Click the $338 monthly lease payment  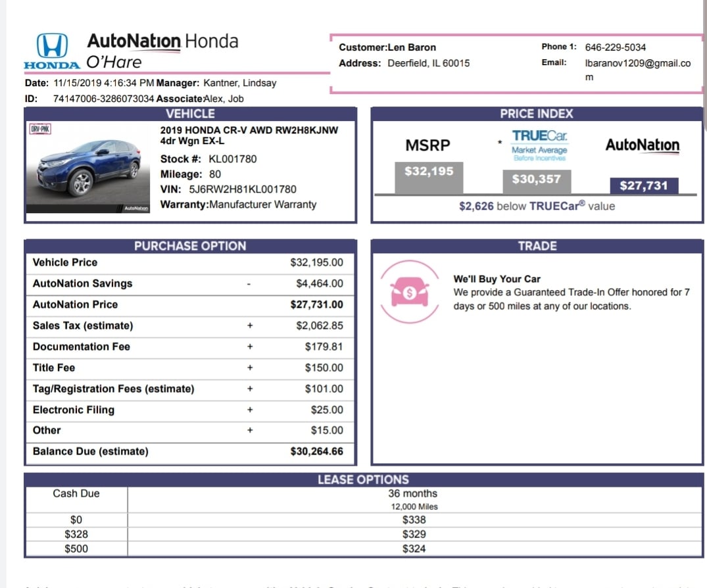pyautogui.click(x=414, y=520)
